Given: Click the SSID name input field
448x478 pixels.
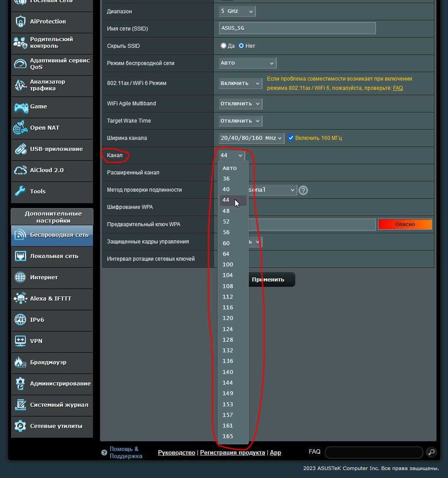Looking at the screenshot, I should (x=297, y=28).
